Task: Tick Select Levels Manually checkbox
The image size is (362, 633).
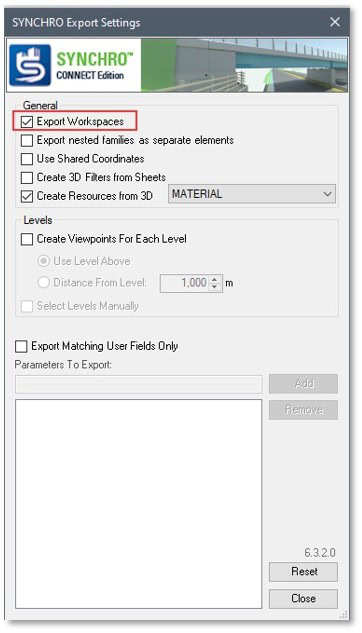Action: click(x=27, y=306)
